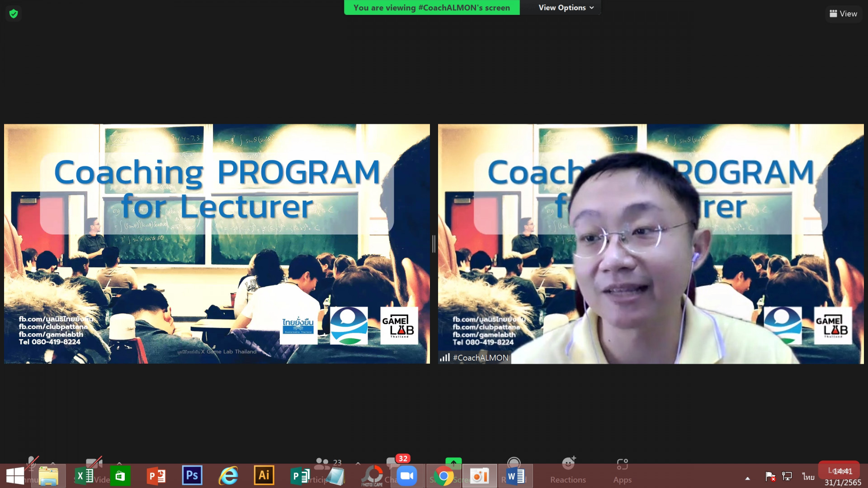Open File Explorer from the taskbar
This screenshot has height=488, width=868.
tap(48, 476)
